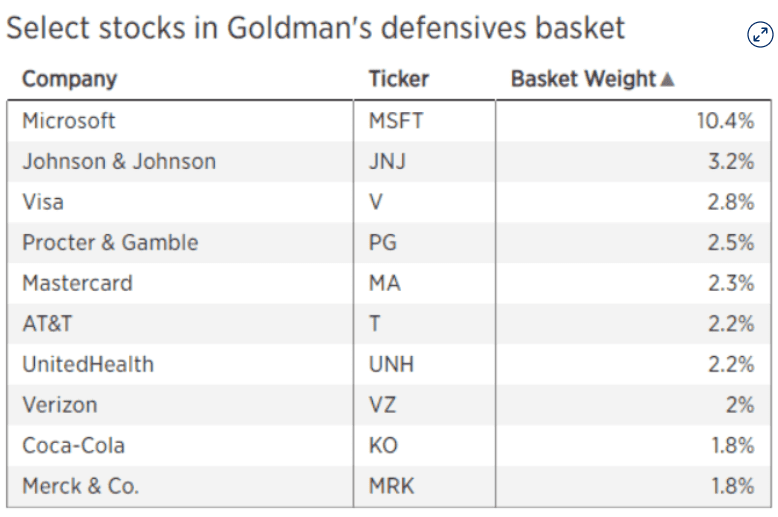Click the Mastercard company name
778x517 pixels.
(77, 283)
